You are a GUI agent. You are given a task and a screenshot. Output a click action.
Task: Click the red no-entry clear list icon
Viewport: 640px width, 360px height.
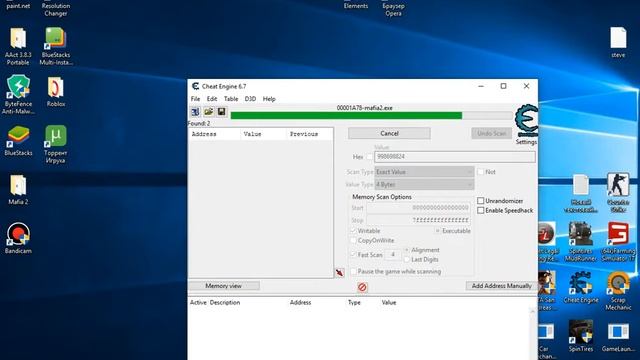tap(362, 287)
